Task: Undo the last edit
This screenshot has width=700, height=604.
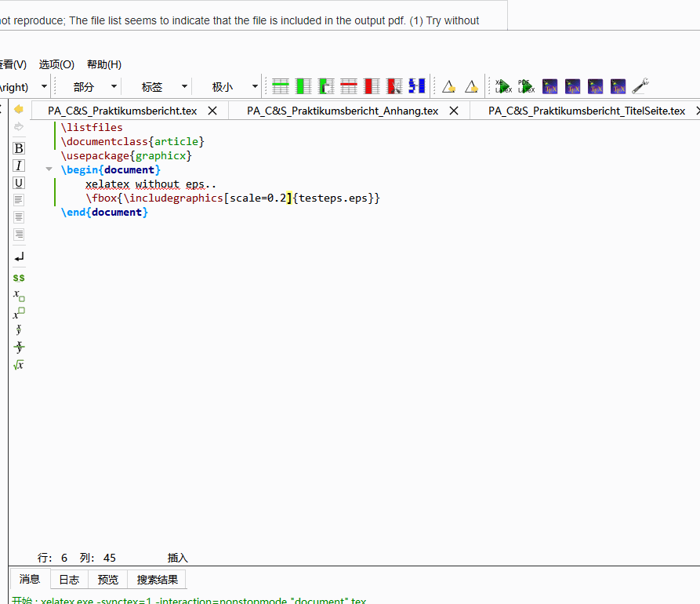Action: coord(18,109)
